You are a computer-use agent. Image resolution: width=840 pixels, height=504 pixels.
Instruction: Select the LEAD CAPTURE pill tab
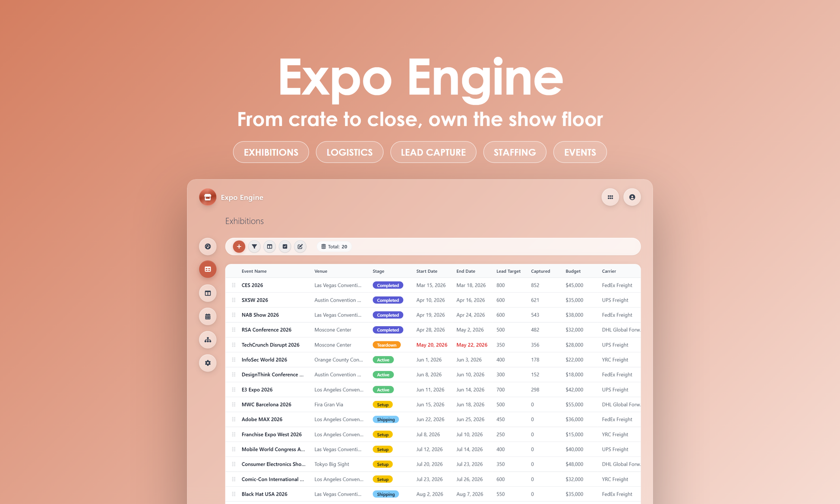click(433, 152)
